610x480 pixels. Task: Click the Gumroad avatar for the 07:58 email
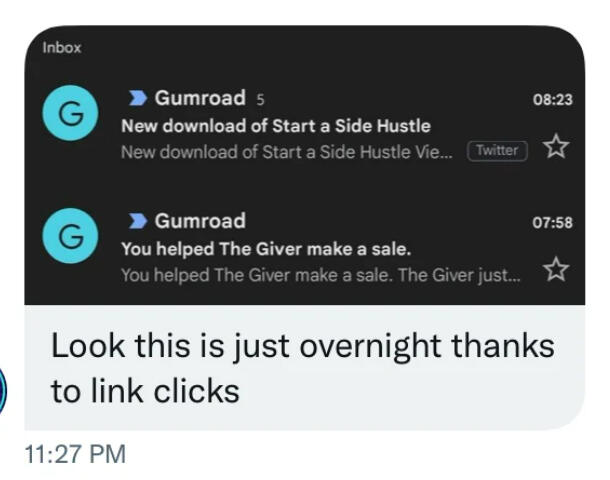pyautogui.click(x=70, y=236)
